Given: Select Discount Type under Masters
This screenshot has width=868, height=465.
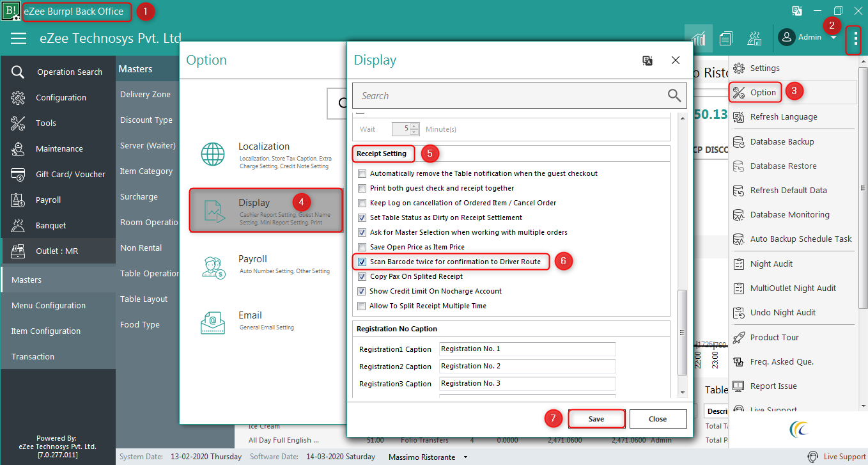Looking at the screenshot, I should [x=146, y=120].
